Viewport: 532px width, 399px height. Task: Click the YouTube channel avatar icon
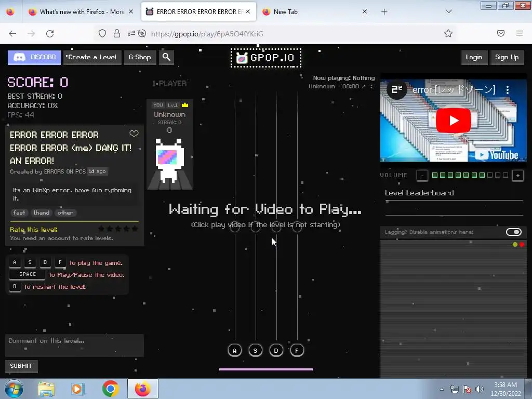pyautogui.click(x=397, y=89)
